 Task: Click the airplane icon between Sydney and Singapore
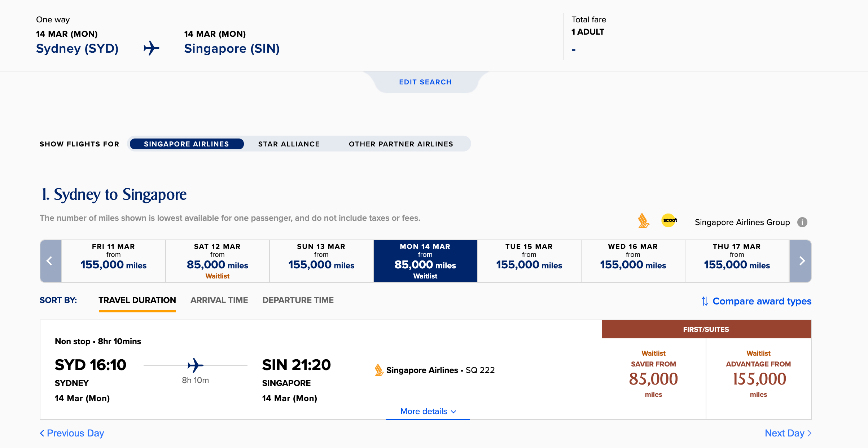(x=152, y=48)
